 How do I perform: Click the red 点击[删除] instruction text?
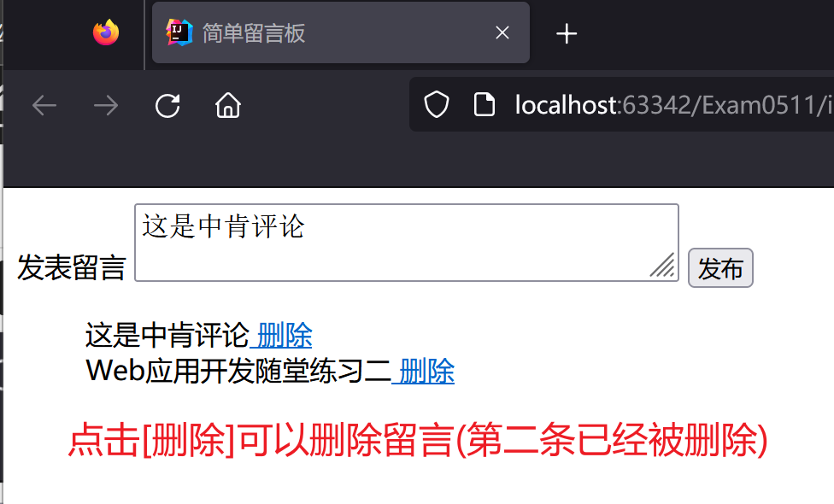point(418,440)
